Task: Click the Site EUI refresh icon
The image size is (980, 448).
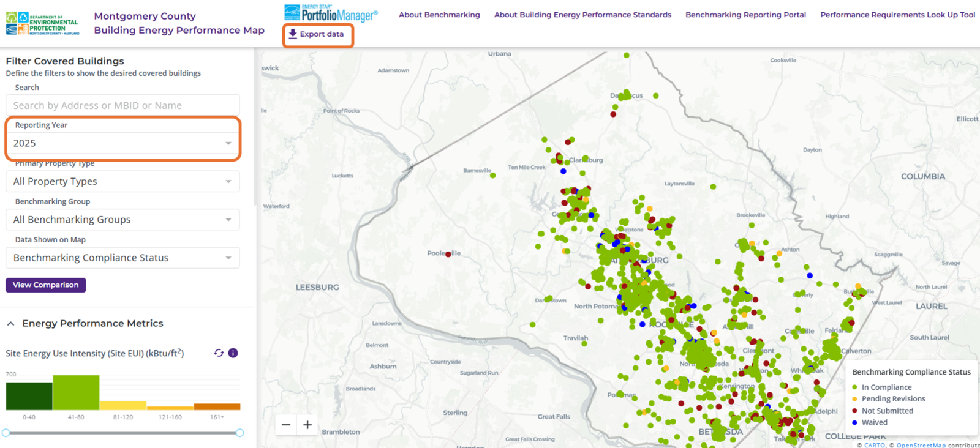Action: pos(219,353)
